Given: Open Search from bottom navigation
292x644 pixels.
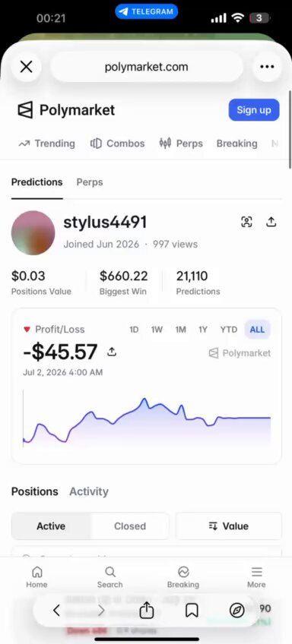Looking at the screenshot, I should coord(109,577).
